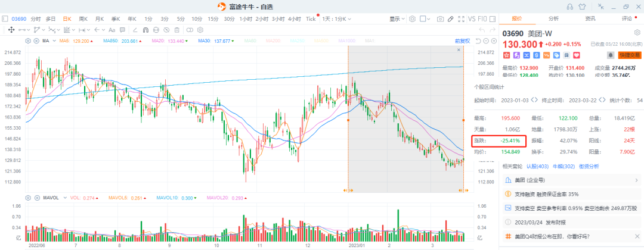Open the chart settings gear in top toolbar
The width and height of the screenshot is (644, 250).
pos(413,19)
